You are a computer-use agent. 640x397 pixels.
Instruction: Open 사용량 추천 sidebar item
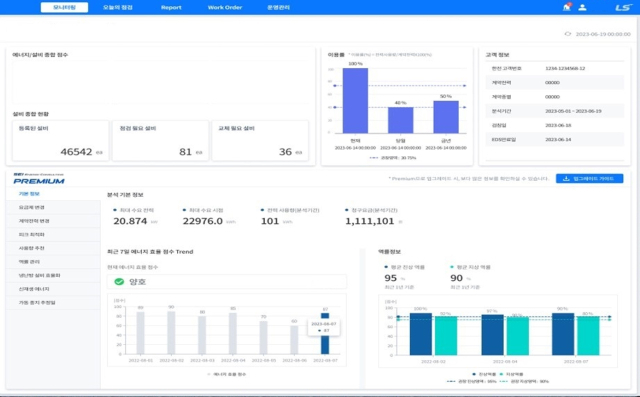coord(53,248)
